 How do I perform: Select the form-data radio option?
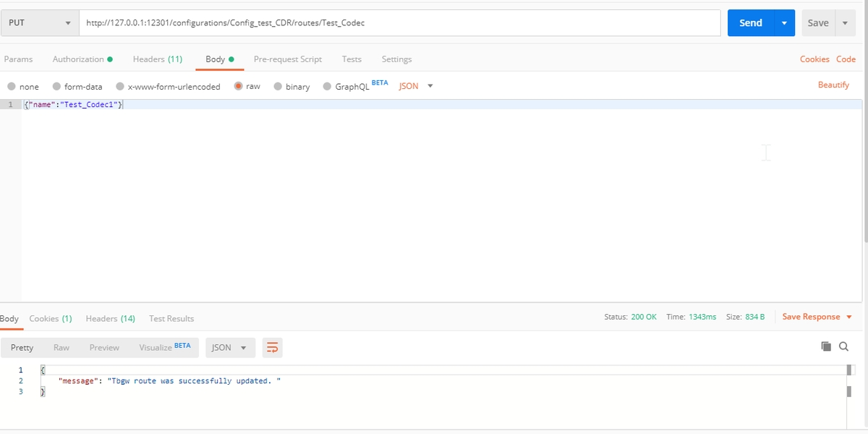(56, 86)
